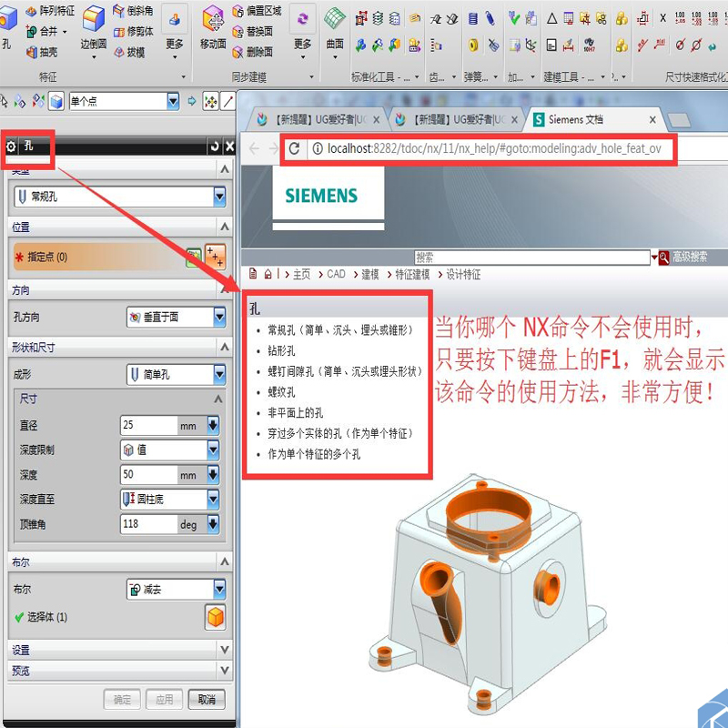Click the 取消 cancel button
Image resolution: width=728 pixels, height=728 pixels.
207,699
